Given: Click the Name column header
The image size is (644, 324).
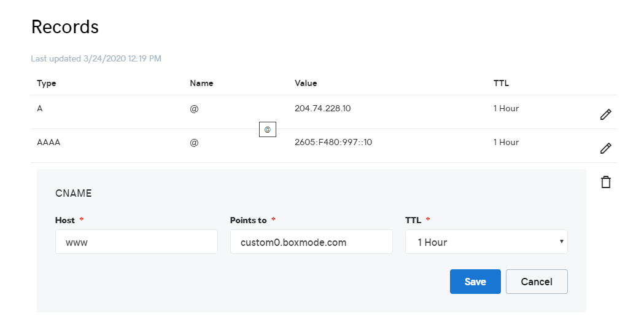Looking at the screenshot, I should tap(201, 83).
